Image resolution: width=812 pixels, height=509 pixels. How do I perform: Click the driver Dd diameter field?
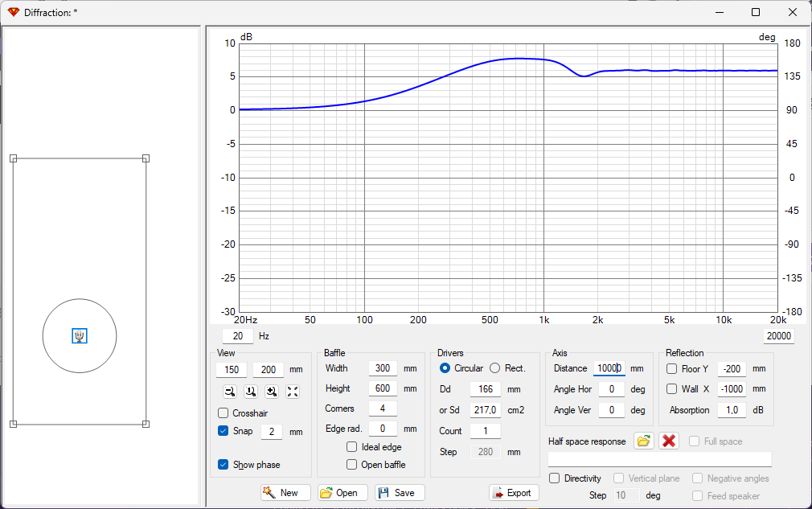[486, 389]
